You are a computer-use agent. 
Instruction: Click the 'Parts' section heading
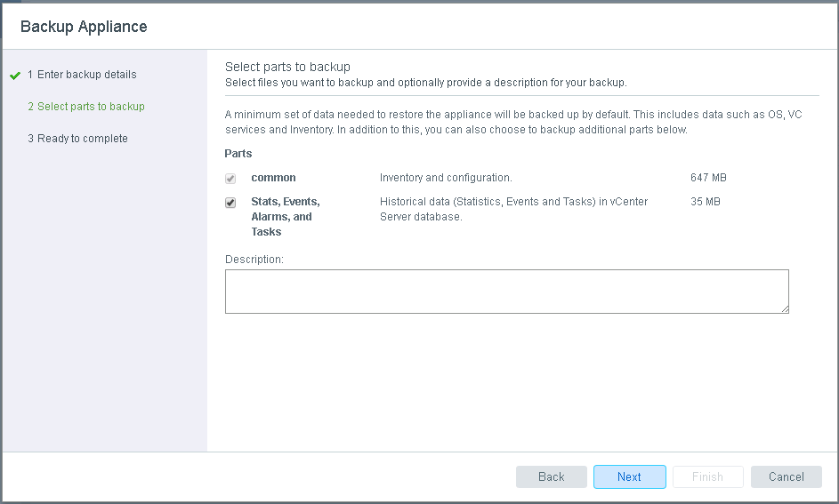point(238,154)
